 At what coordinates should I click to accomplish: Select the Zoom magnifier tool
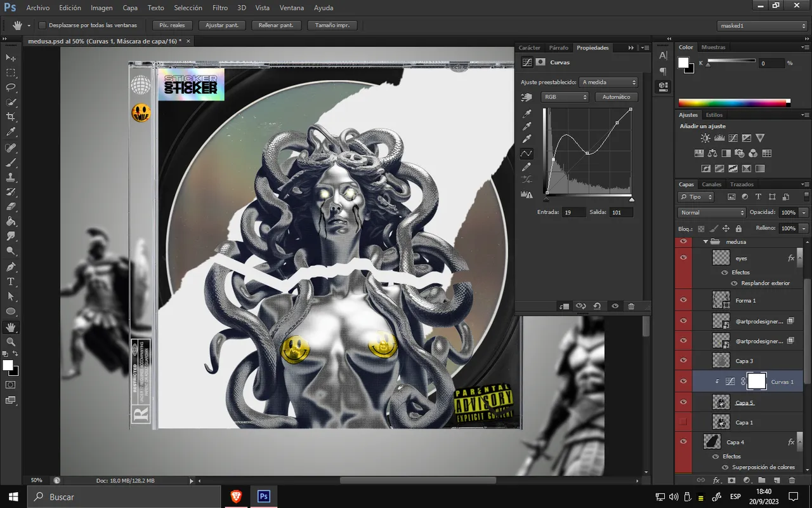click(11, 342)
